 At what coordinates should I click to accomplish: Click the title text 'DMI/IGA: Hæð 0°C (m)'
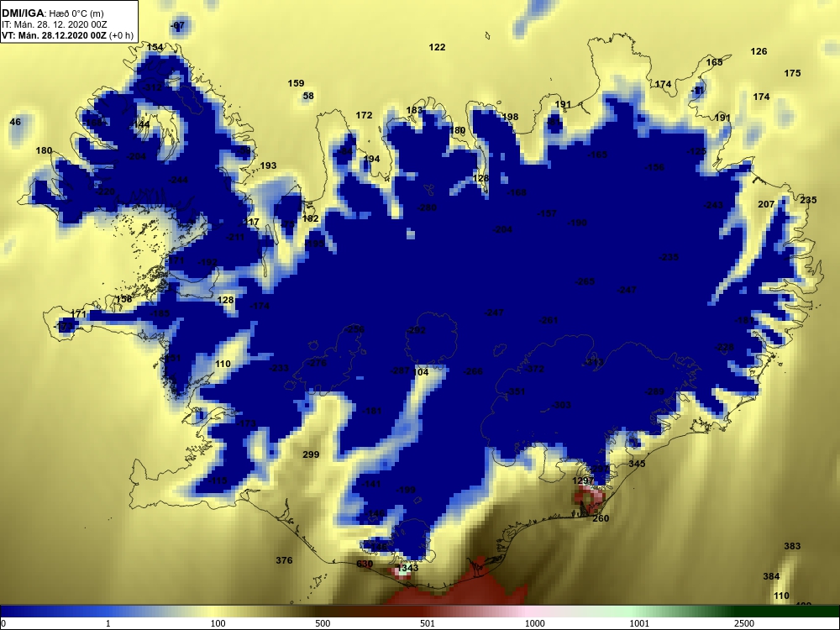[52, 13]
